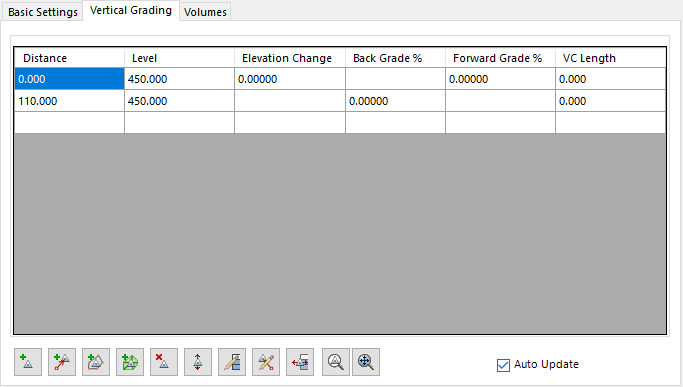The image size is (683, 387).
Task: Click the Distance column header
Action: click(x=69, y=58)
